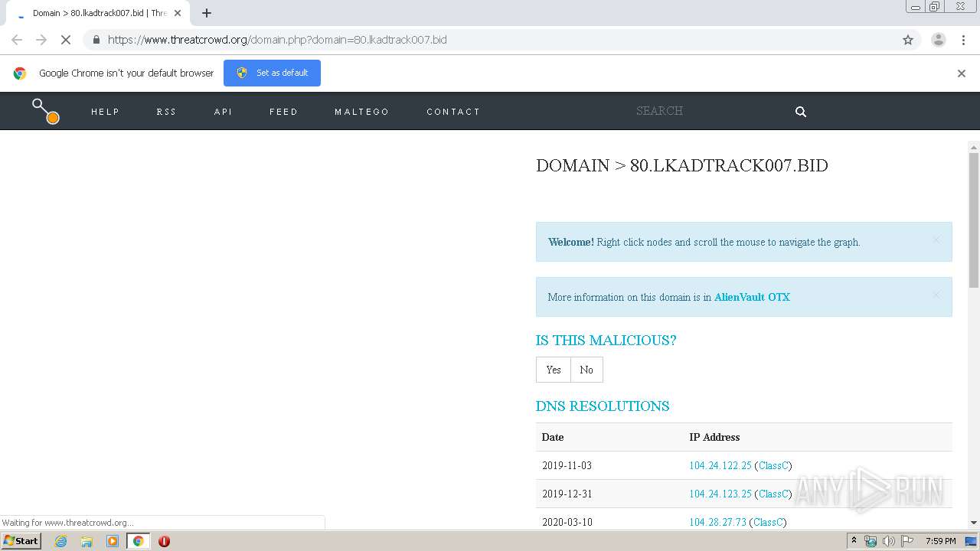Click the address bar URL

pyautogui.click(x=277, y=40)
